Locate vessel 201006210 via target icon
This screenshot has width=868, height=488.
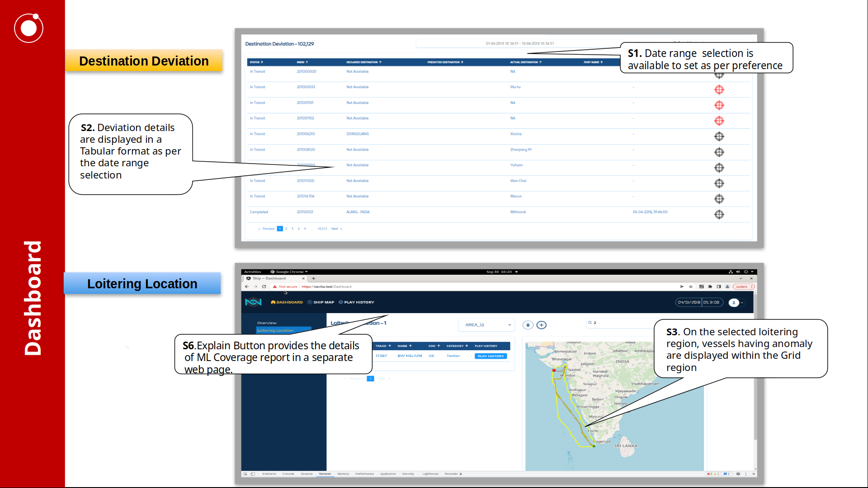[x=719, y=136]
